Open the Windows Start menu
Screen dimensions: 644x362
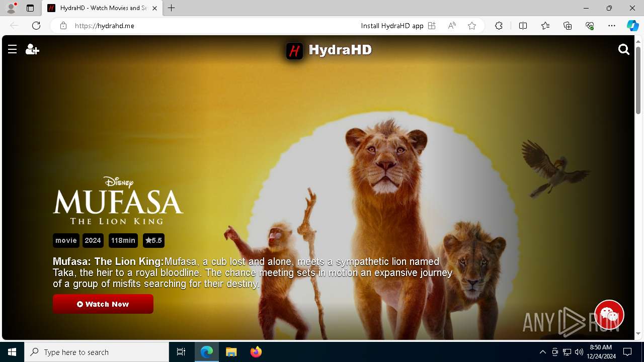click(x=12, y=352)
